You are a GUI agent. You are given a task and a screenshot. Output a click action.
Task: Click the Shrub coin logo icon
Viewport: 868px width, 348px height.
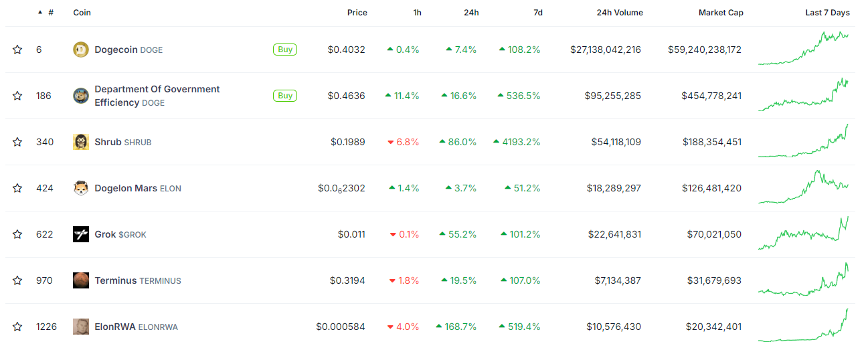80,142
